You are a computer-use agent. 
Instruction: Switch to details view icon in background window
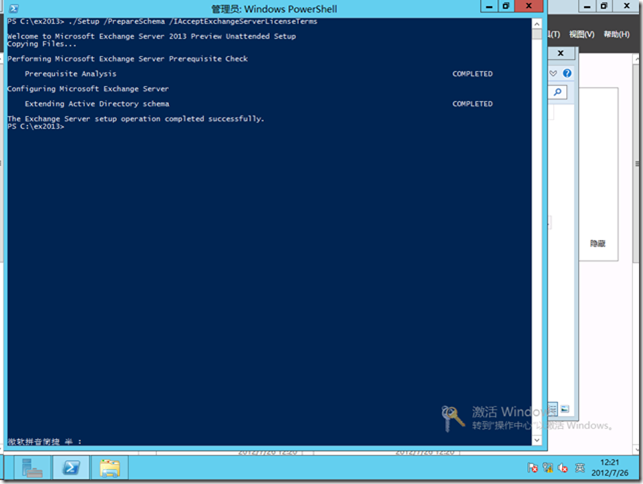[x=553, y=409]
